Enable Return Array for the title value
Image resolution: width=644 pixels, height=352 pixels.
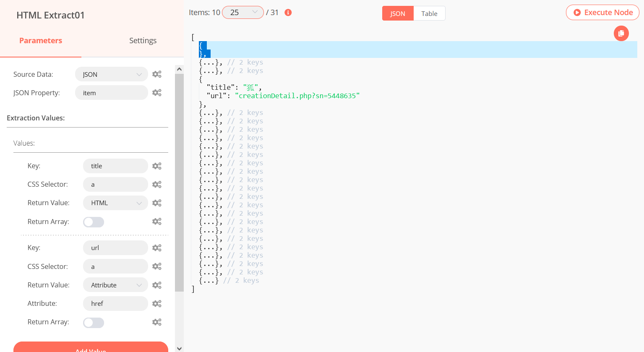[93, 221]
